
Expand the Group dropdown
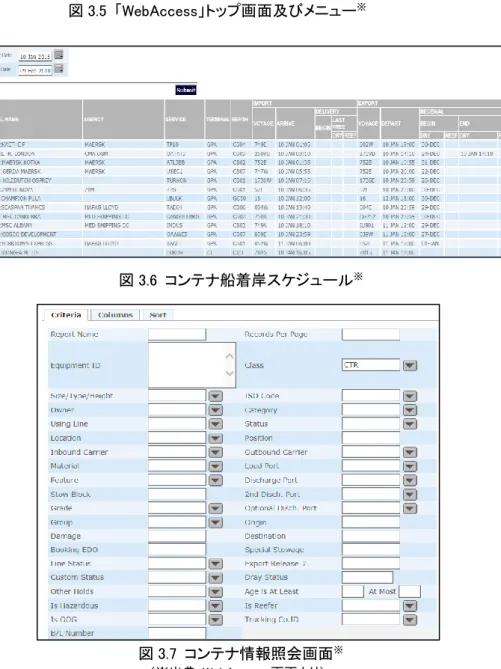click(x=216, y=523)
